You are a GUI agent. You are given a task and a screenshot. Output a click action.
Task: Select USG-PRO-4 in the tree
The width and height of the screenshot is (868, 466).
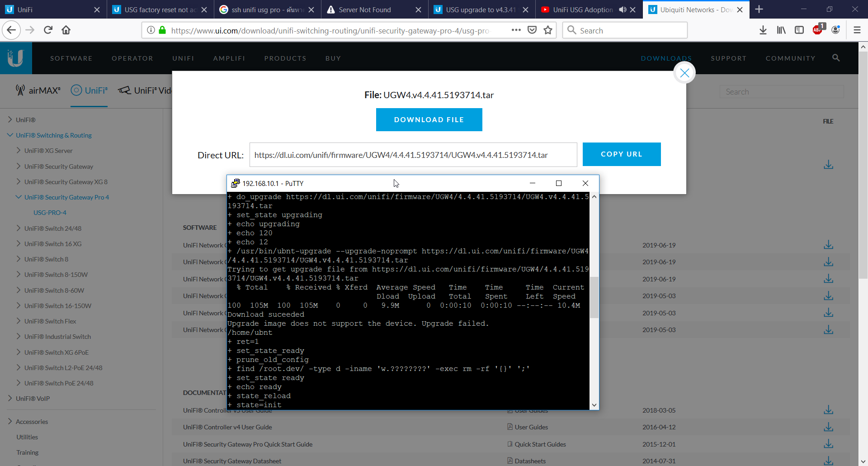coord(50,213)
